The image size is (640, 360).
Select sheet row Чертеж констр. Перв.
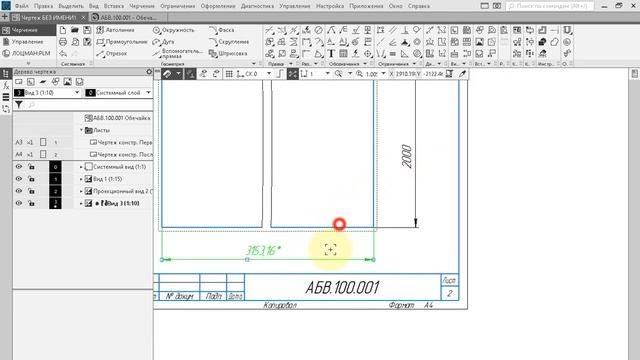[x=120, y=142]
